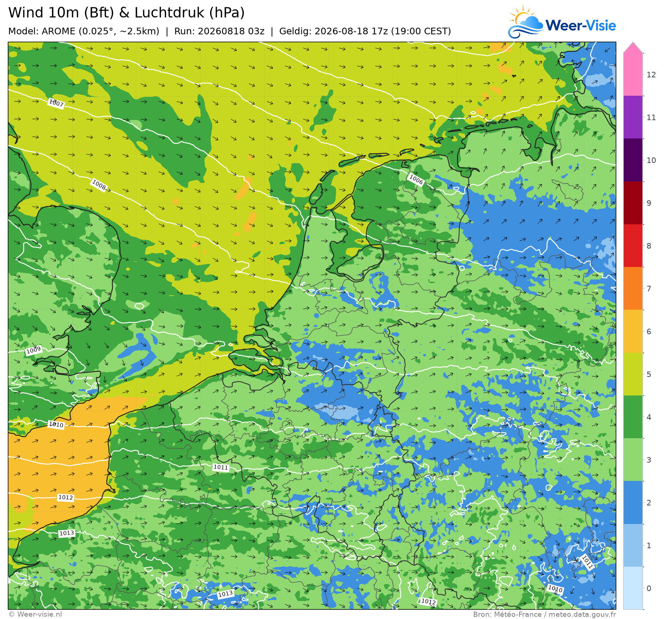Click the 1011 isobar label over Belgium
The image size is (672, 619).
[x=221, y=467]
